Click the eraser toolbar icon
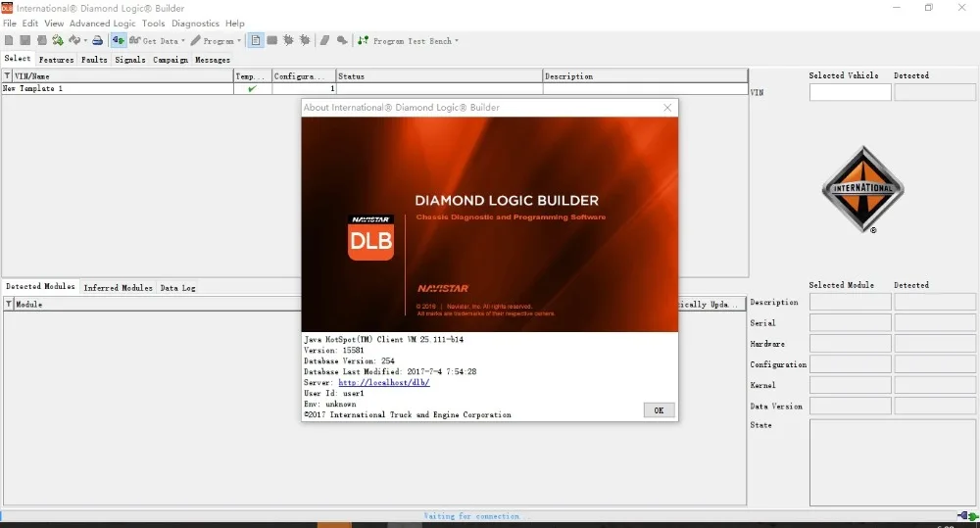The width and height of the screenshot is (980, 528). point(324,40)
